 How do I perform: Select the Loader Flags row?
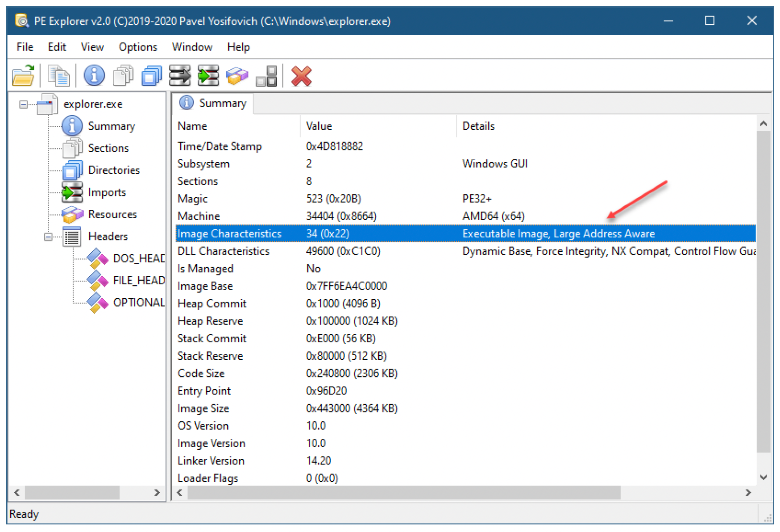coord(465,478)
